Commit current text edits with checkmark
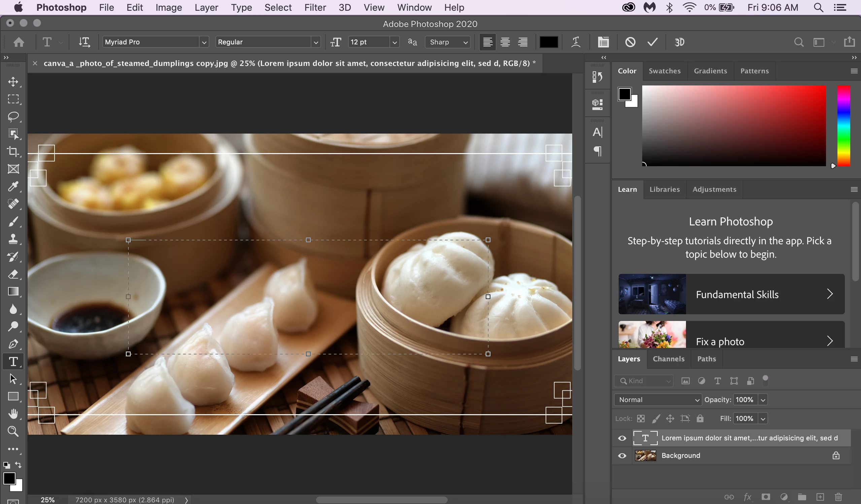The image size is (861, 504). tap(652, 42)
